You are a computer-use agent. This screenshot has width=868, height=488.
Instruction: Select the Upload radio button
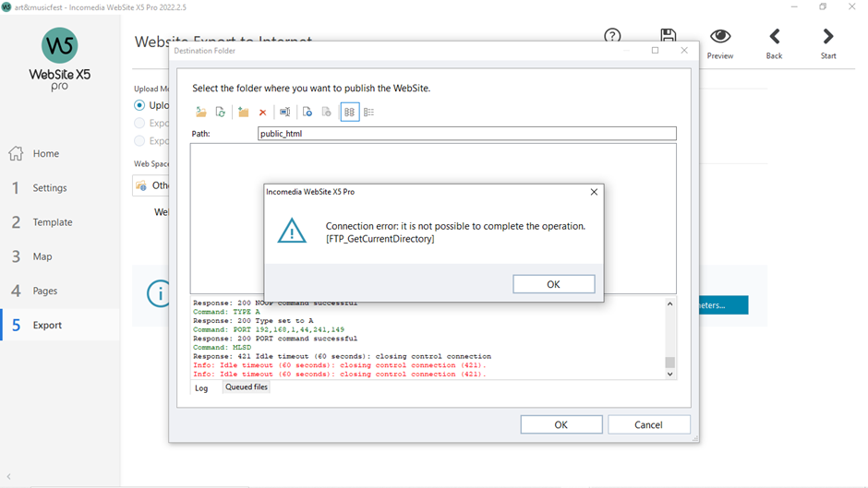coord(139,105)
